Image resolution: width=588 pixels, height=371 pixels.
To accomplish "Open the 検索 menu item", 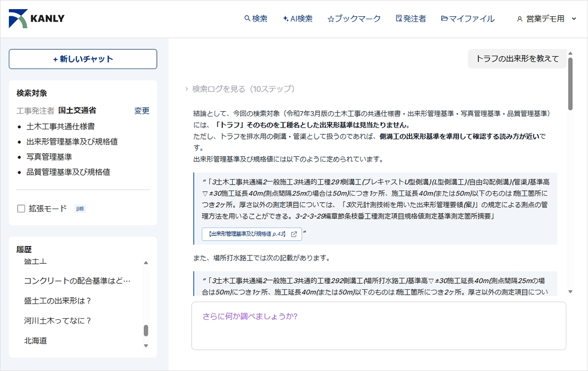I will point(256,19).
